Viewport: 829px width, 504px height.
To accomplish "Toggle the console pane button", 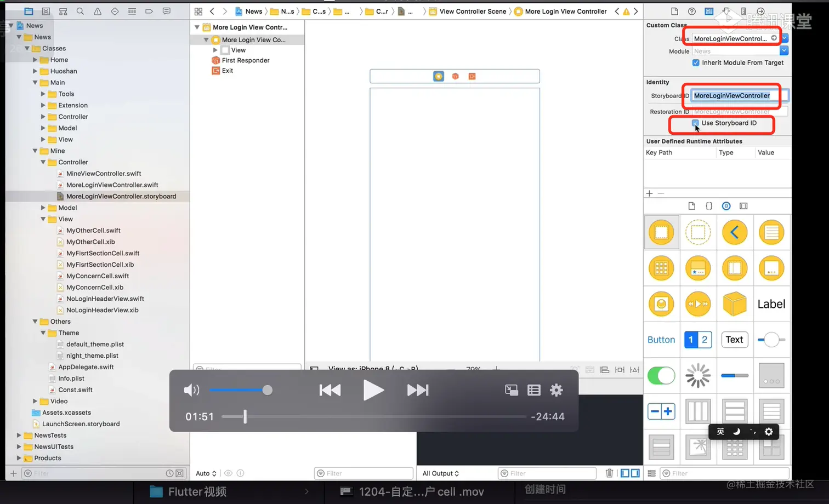I will pyautogui.click(x=635, y=473).
